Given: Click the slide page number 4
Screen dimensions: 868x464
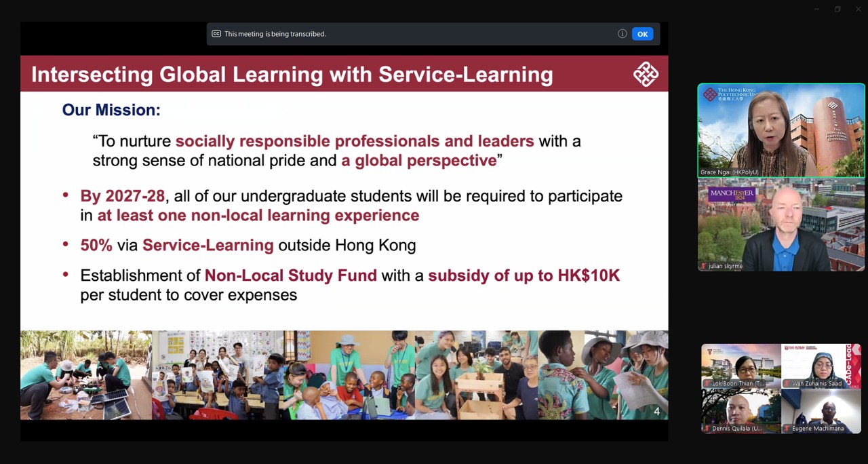Looking at the screenshot, I should 656,412.
